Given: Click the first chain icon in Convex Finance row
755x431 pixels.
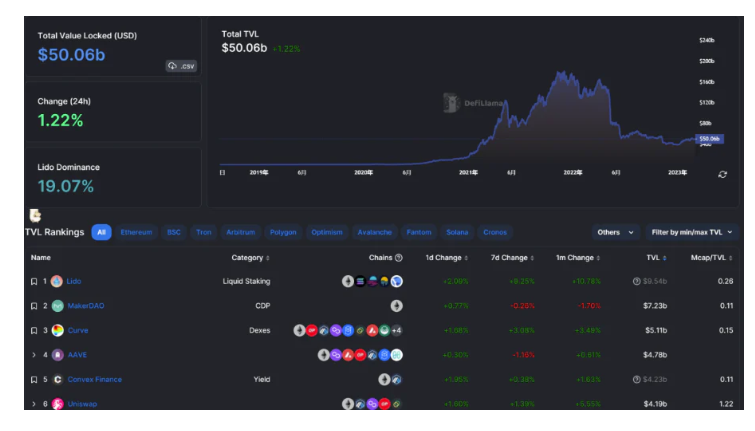Looking at the screenshot, I should [x=384, y=379].
